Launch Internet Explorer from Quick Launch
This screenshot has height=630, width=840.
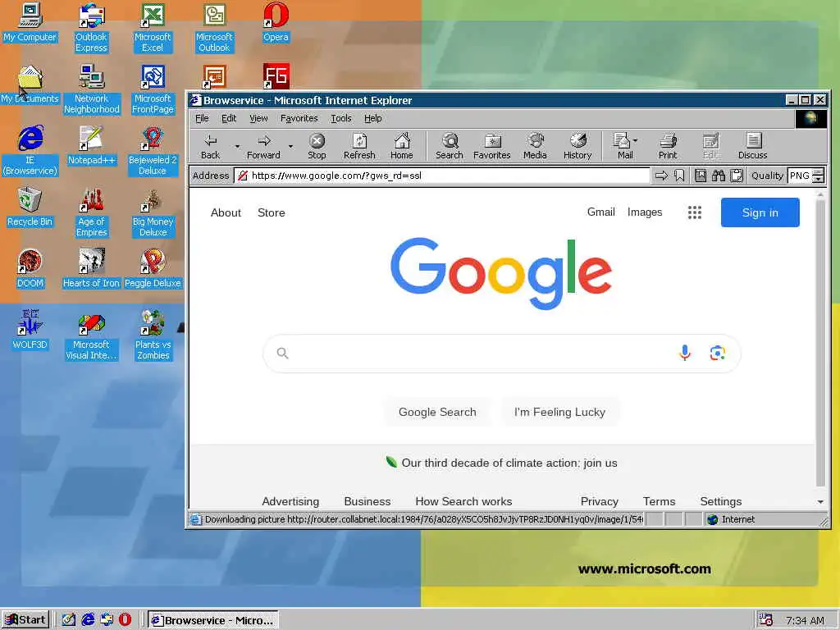coord(88,620)
